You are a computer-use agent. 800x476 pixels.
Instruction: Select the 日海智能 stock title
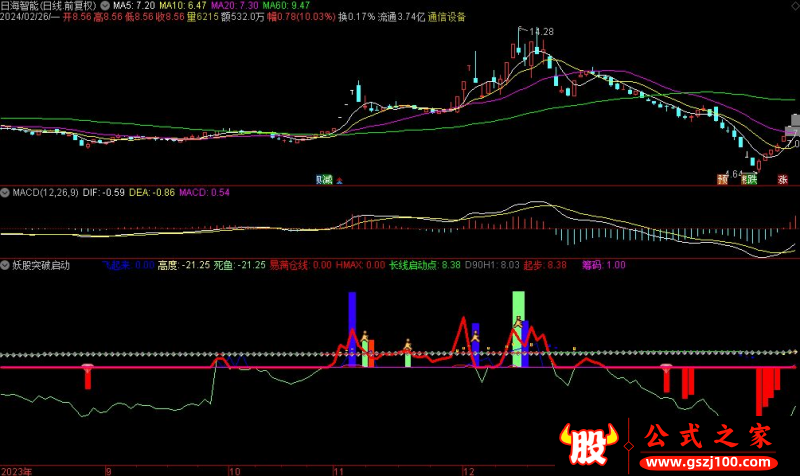(x=27, y=5)
